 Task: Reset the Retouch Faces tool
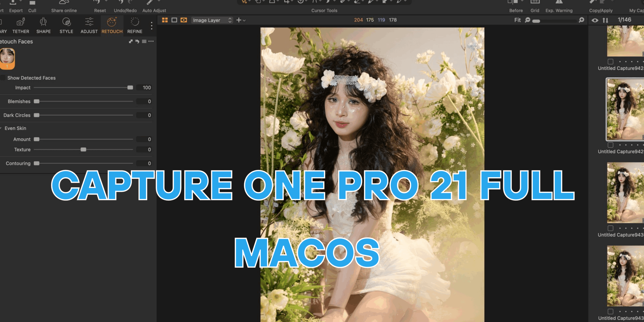137,42
